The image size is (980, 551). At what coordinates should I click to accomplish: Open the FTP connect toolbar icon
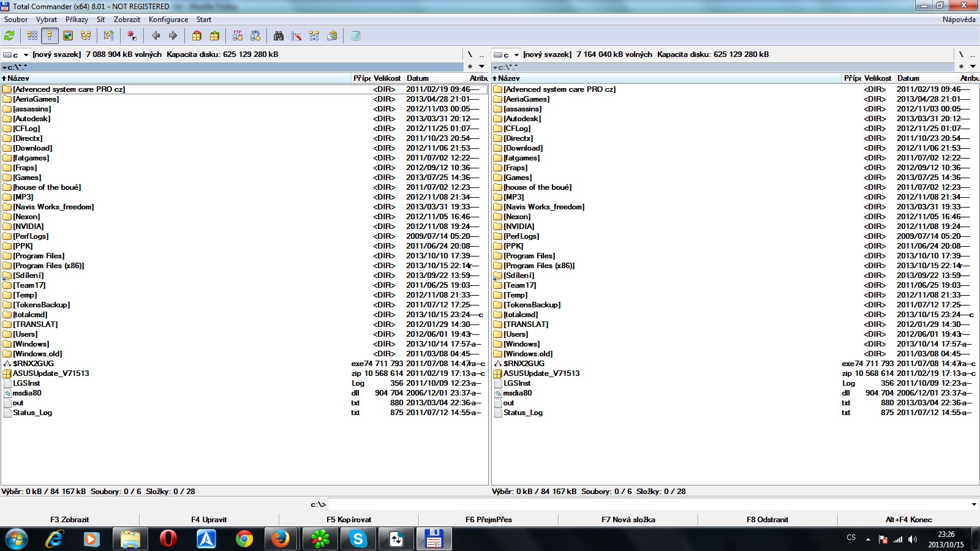[x=238, y=36]
